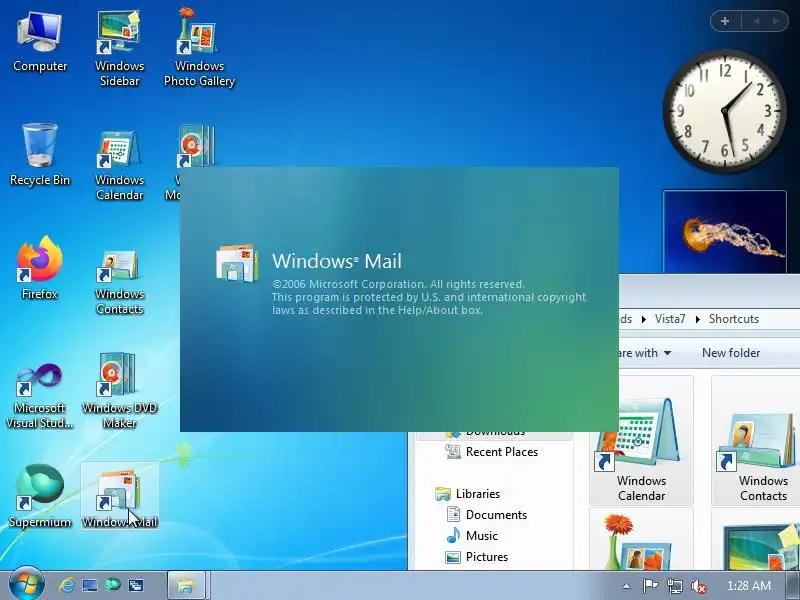Select the Supermium desktop shortcut
Image resolution: width=800 pixels, height=600 pixels.
pyautogui.click(x=40, y=495)
